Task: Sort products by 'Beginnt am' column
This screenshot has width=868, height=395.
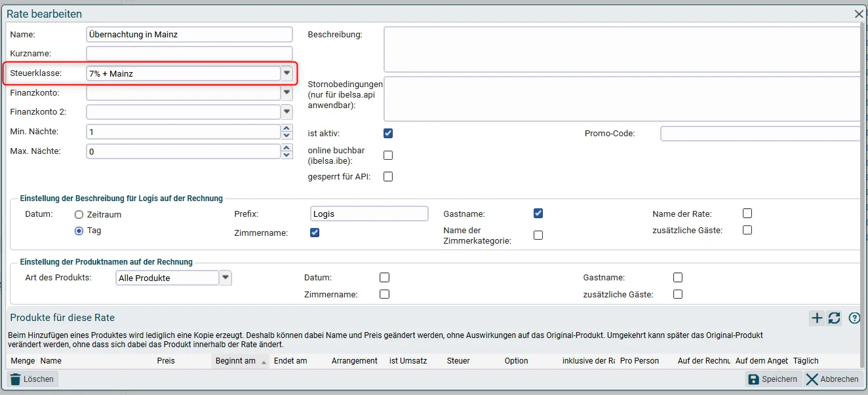Action: click(240, 361)
